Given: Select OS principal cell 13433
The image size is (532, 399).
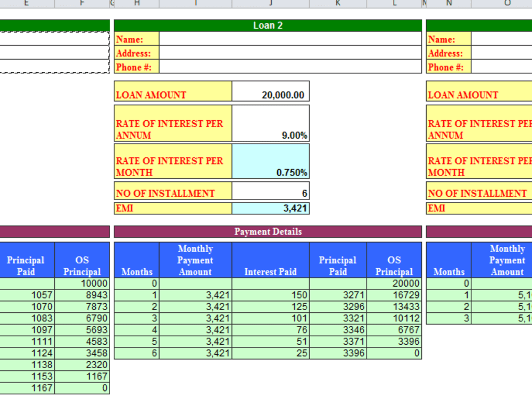Looking at the screenshot, I should point(394,307).
